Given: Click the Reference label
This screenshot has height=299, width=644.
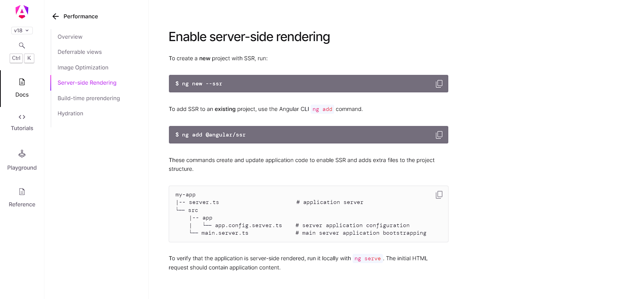Looking at the screenshot, I should point(22,204).
